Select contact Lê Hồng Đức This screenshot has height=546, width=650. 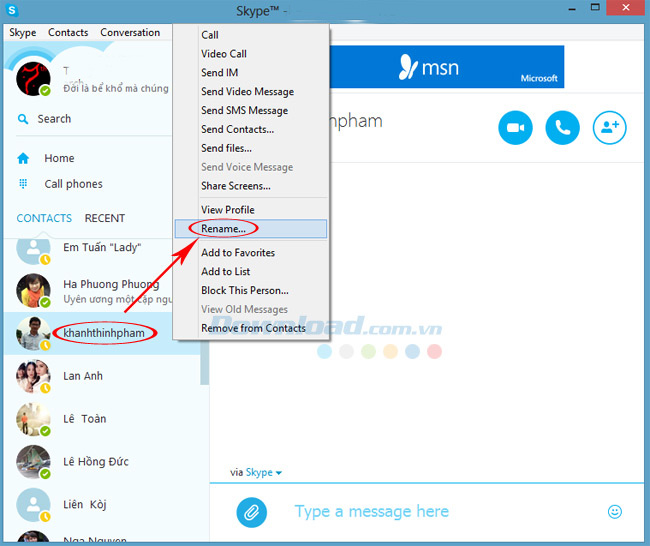96,461
